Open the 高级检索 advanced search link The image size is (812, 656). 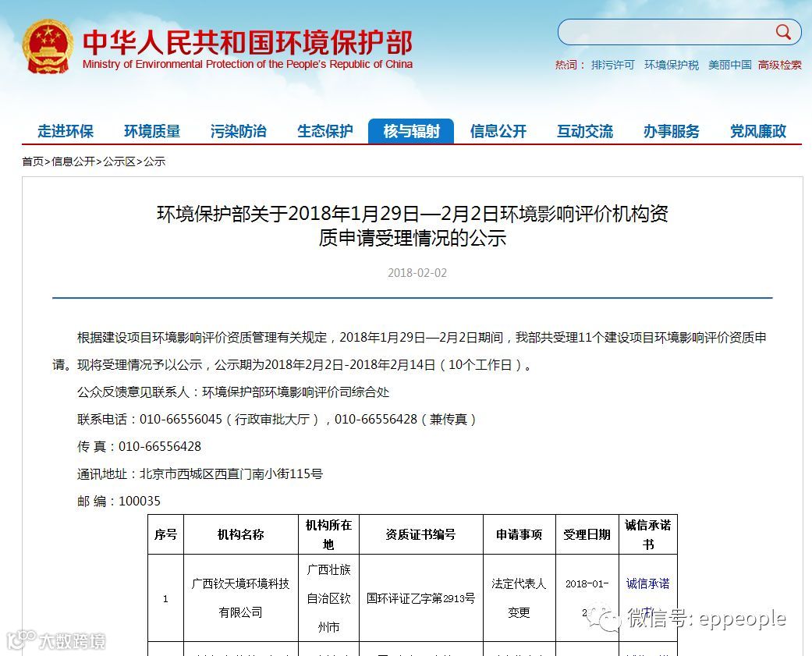pos(779,65)
